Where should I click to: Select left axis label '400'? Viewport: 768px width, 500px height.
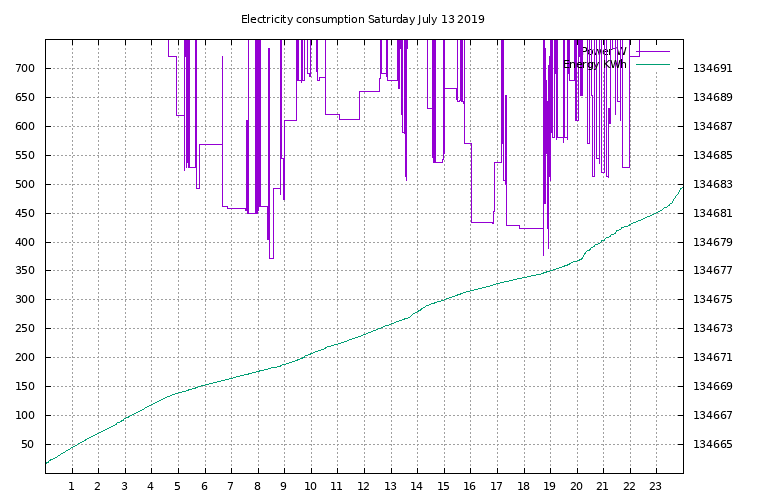25,242
